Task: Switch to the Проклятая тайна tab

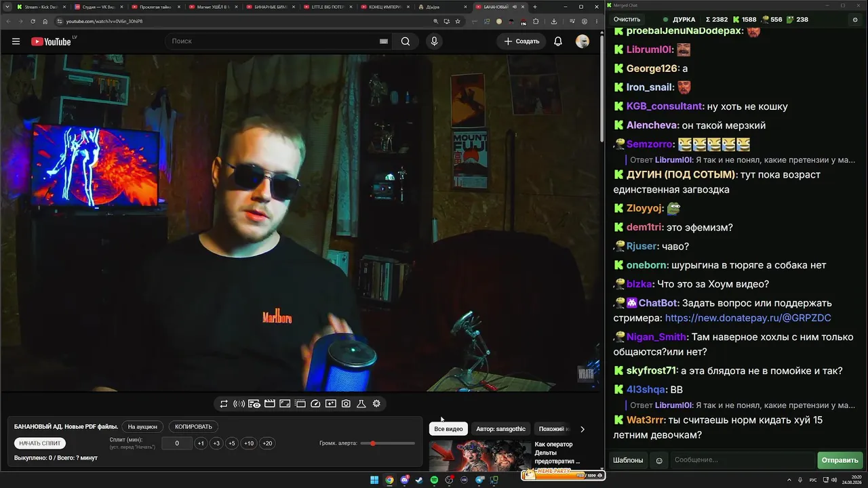Action: tap(155, 7)
